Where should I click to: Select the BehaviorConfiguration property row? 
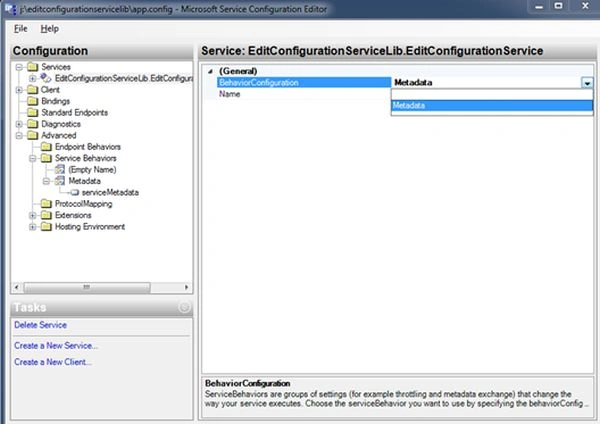pos(304,83)
